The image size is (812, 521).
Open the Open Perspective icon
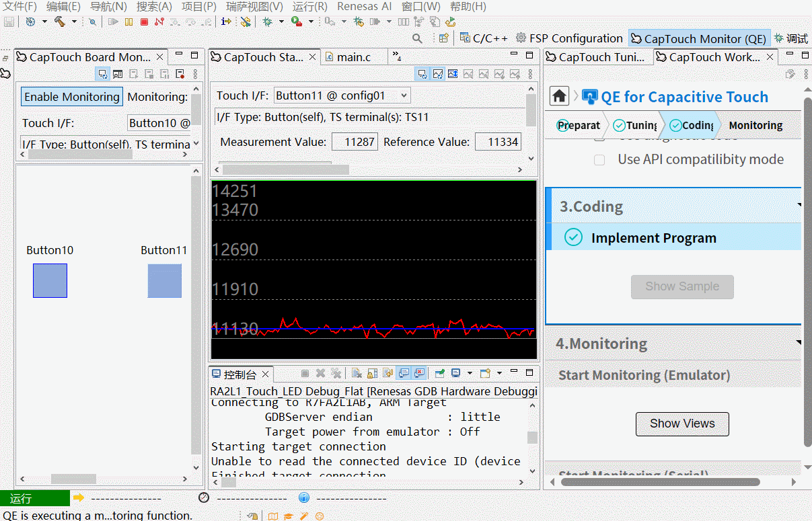click(443, 38)
